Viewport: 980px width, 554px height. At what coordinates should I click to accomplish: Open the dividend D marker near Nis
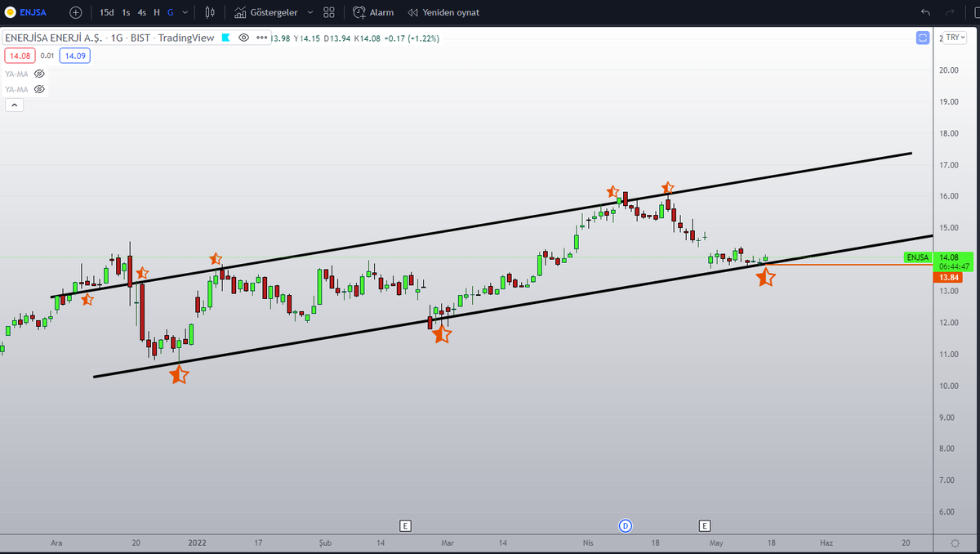[626, 525]
